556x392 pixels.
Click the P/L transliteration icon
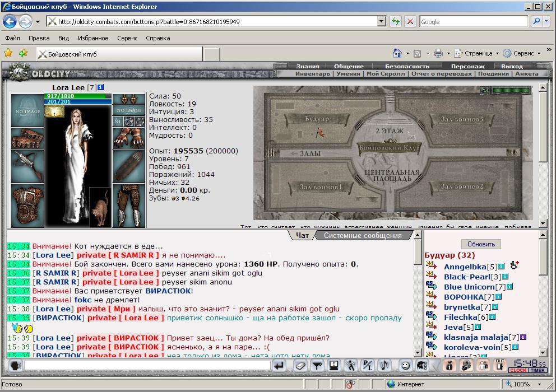(367, 365)
